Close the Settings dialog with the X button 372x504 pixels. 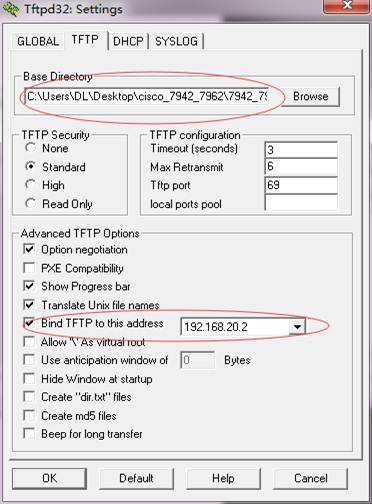click(x=347, y=6)
